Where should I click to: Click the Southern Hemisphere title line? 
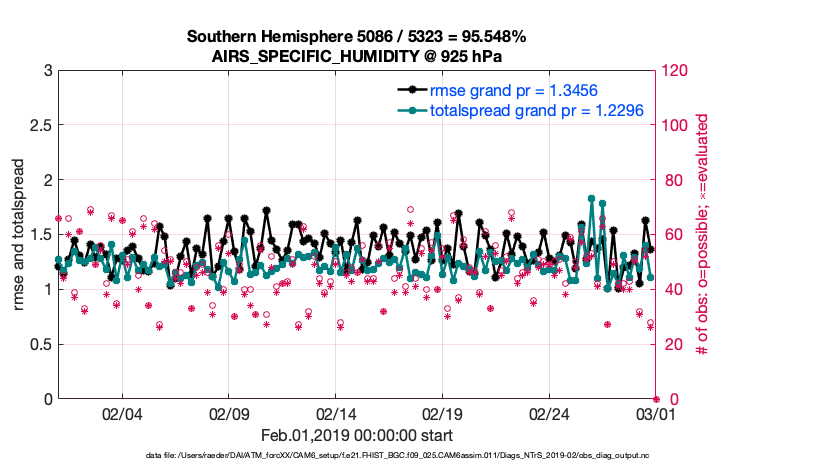[x=356, y=37]
